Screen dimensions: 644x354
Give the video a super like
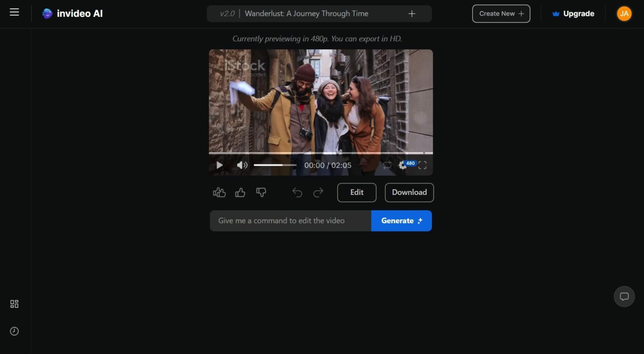219,192
